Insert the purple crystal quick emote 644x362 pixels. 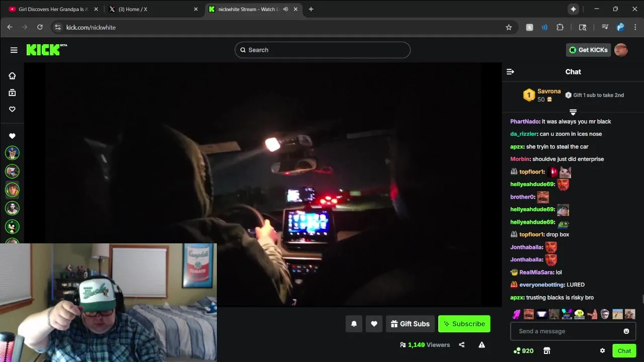pyautogui.click(x=516, y=314)
